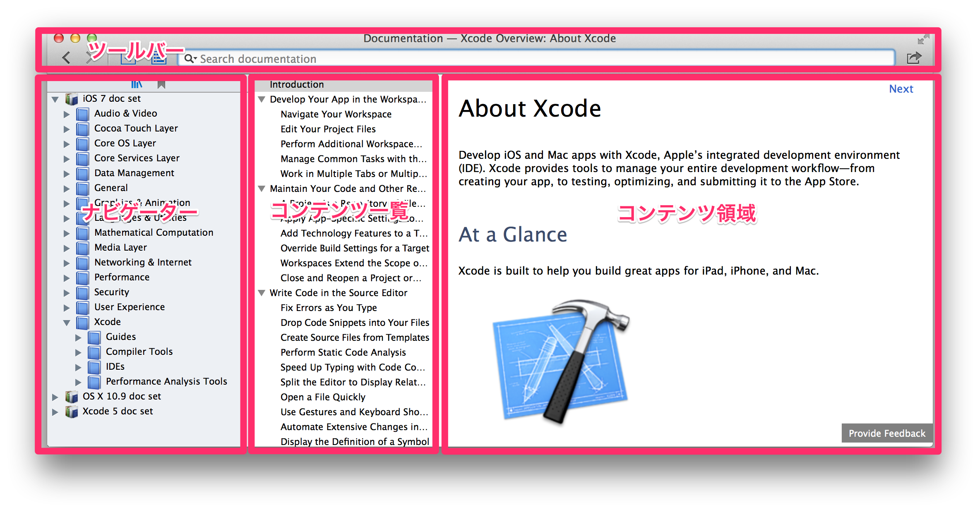This screenshot has width=980, height=512.
Task: Click the Cocoa Touch Layer folder icon
Action: pos(83,129)
